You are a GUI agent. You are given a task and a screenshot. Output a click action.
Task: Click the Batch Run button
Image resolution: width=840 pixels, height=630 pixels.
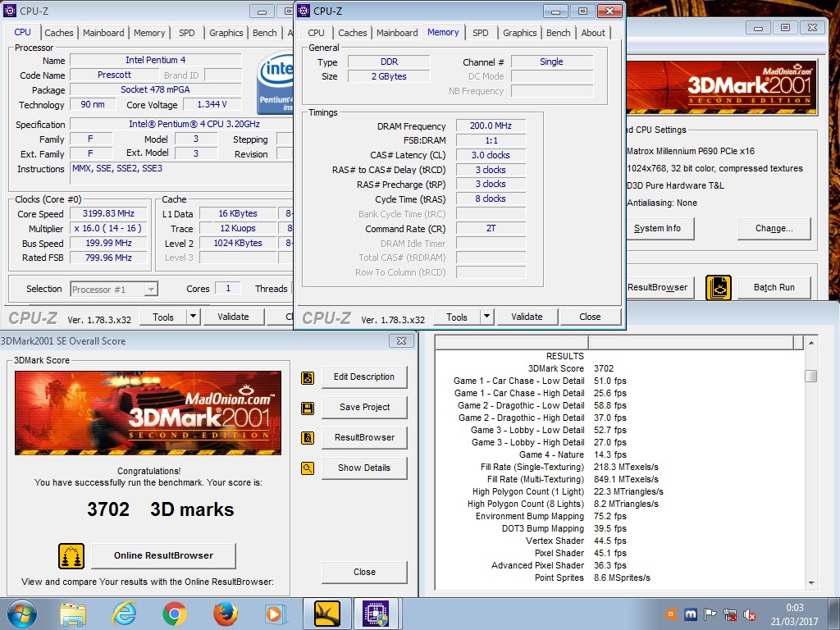[774, 288]
